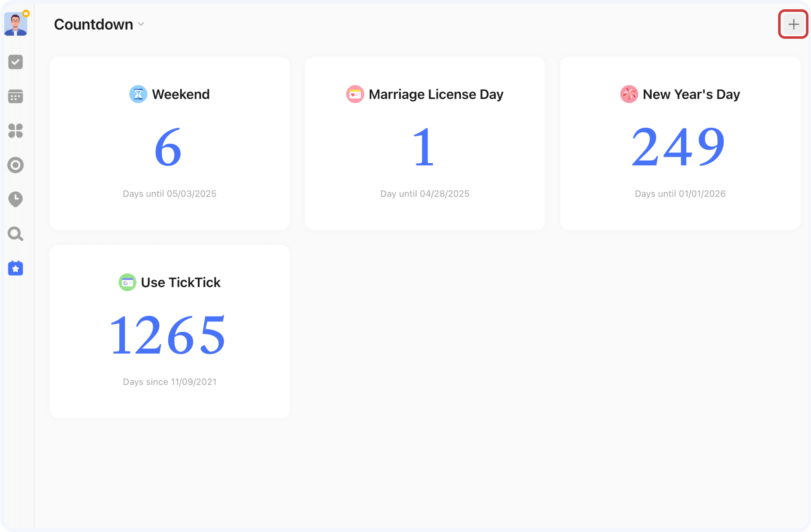The width and height of the screenshot is (811, 532).
Task: Open the Calendar view from the sidebar
Action: coord(16,97)
